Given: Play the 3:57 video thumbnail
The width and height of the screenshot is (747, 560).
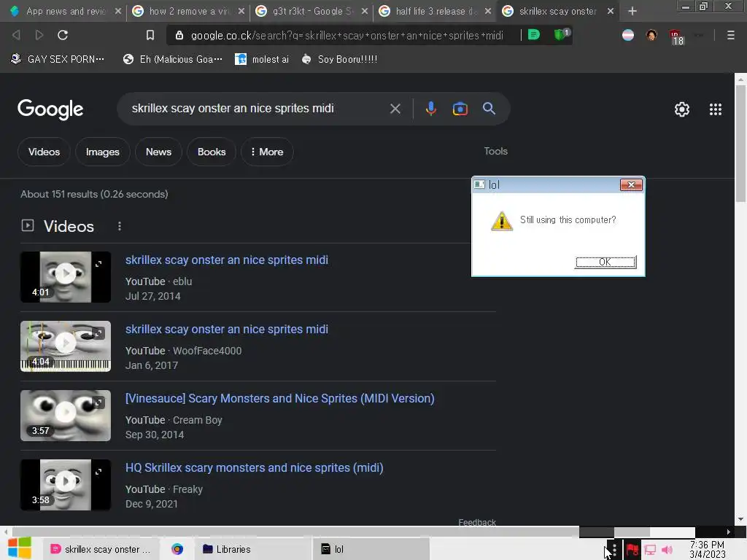Looking at the screenshot, I should pos(66,416).
